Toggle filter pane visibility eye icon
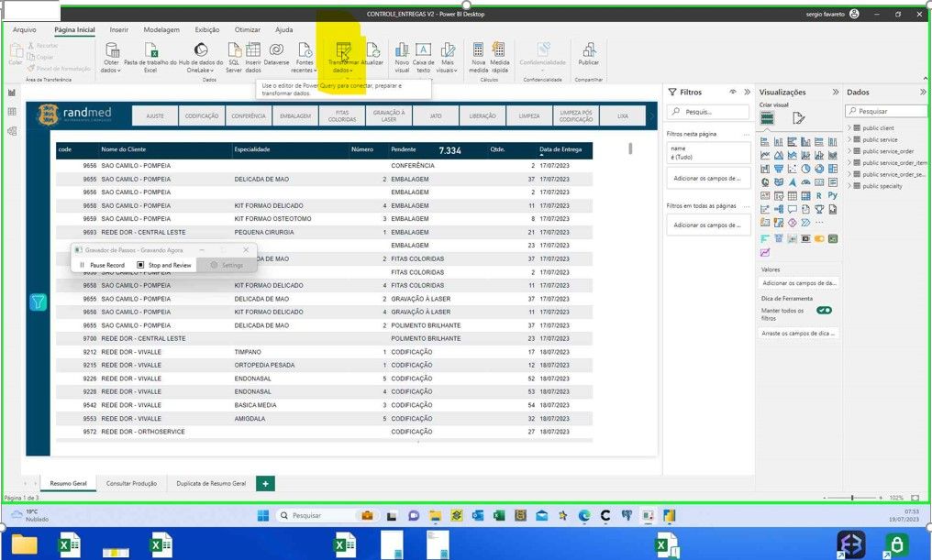This screenshot has width=932, height=560. point(733,92)
